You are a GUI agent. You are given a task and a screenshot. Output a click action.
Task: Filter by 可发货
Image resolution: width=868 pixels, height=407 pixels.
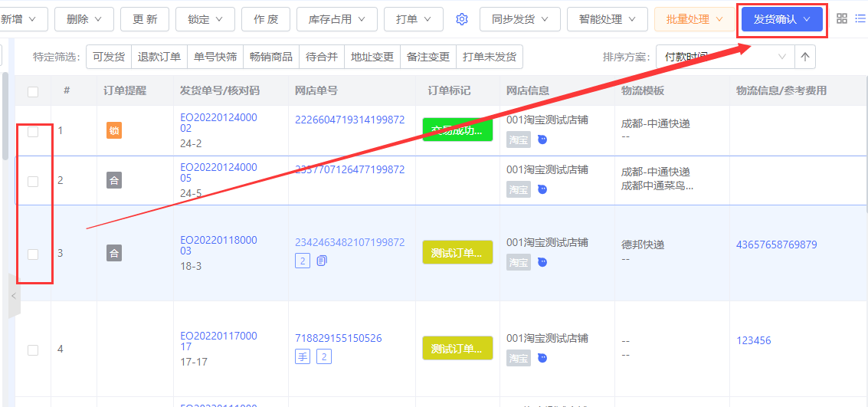tap(109, 57)
